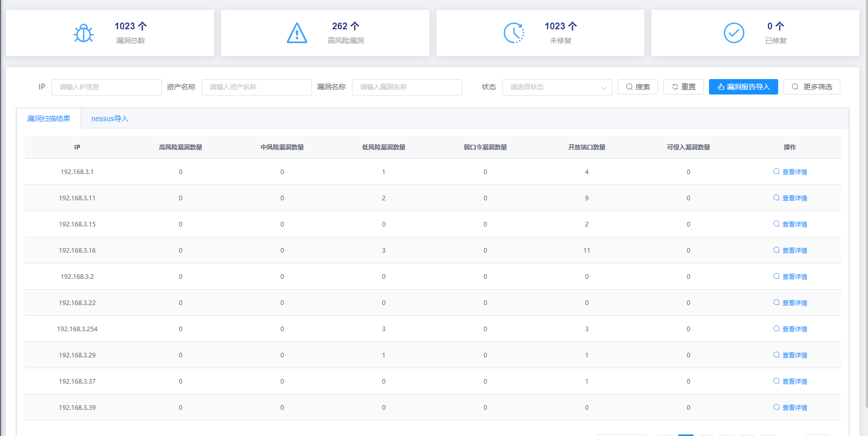Click open ports value 11 for 192.168.3.16
This screenshot has width=868, height=436.
(587, 251)
